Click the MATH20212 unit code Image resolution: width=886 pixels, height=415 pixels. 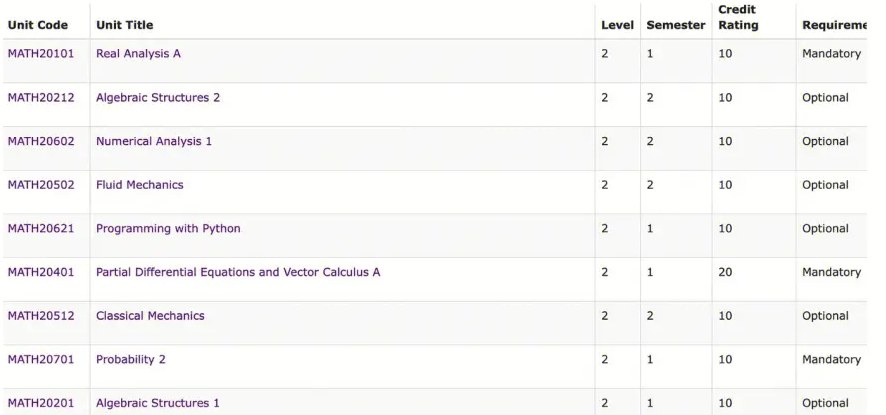[40, 98]
